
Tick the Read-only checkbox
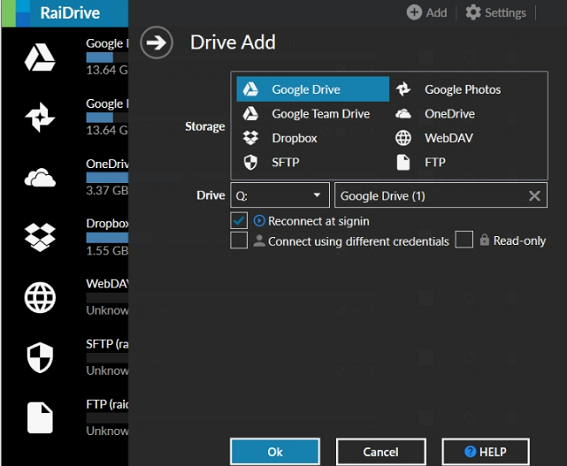tap(464, 240)
